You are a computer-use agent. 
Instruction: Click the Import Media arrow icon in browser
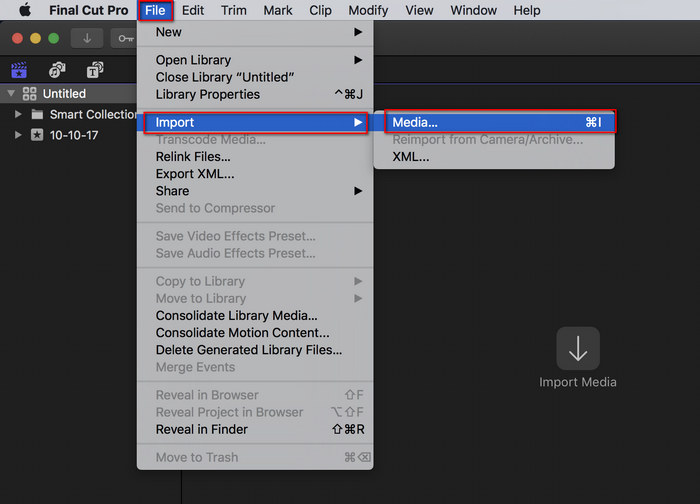[578, 348]
